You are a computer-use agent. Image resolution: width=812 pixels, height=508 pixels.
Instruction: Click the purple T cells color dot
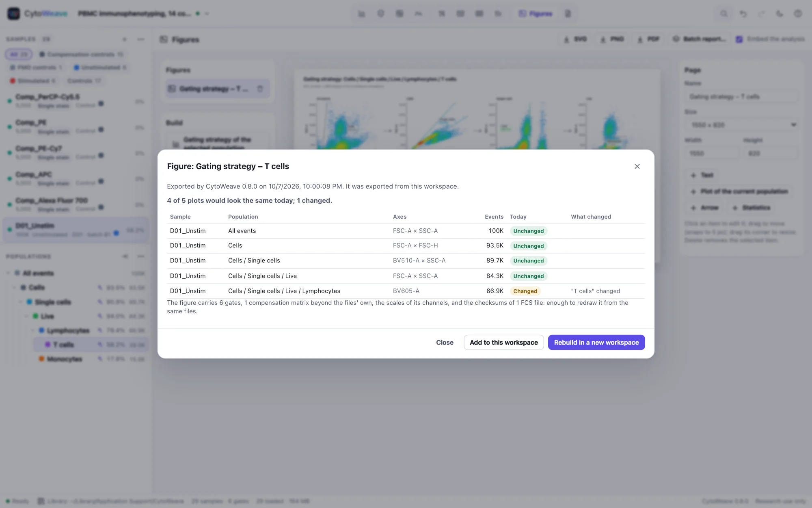48,345
